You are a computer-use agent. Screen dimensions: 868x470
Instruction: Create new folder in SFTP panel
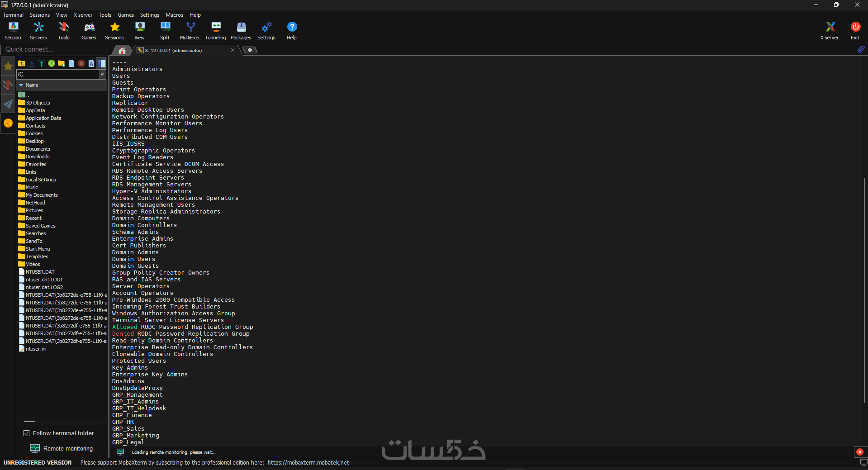click(62, 63)
